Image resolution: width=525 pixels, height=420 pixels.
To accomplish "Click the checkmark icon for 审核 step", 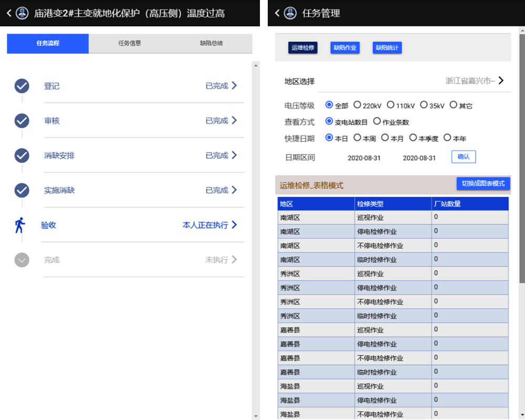I will [x=22, y=121].
